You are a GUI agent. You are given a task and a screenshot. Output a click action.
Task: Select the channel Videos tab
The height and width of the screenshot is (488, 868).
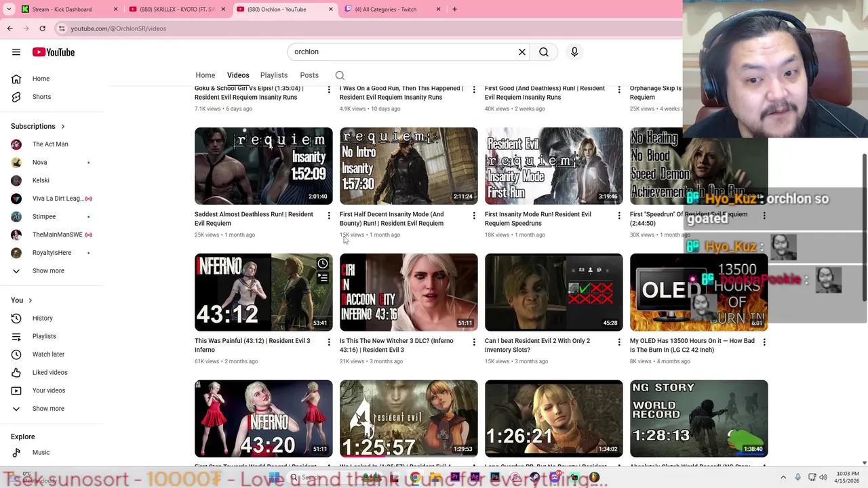click(238, 75)
